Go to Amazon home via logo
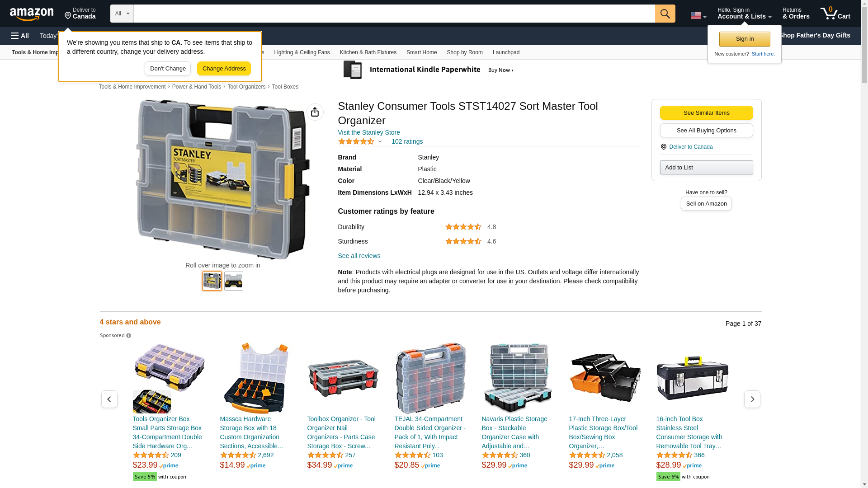Viewport: 868px width, 488px height. pyautogui.click(x=32, y=14)
